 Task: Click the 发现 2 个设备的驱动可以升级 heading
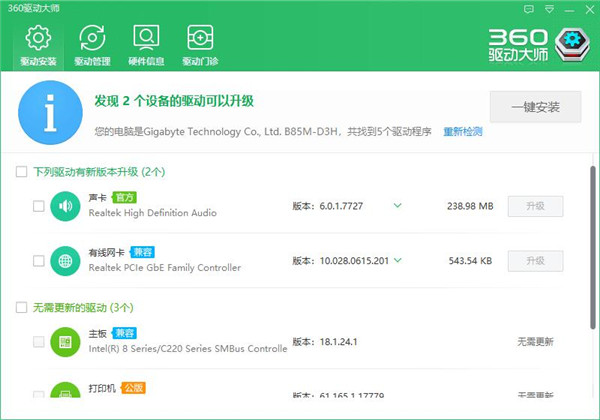point(174,101)
